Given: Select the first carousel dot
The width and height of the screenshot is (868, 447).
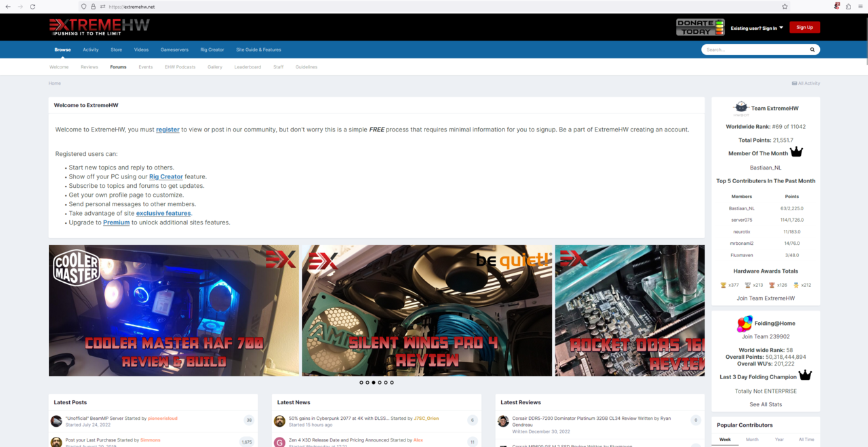Looking at the screenshot, I should click(x=361, y=383).
